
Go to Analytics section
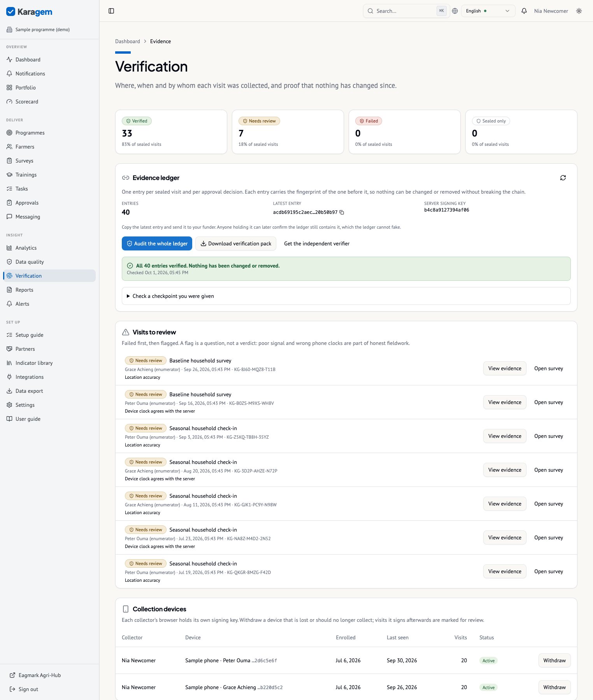[49, 248]
